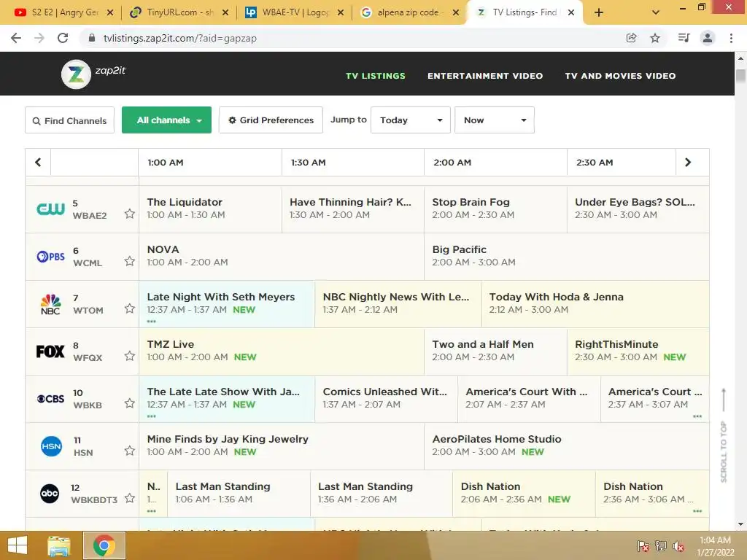The height and width of the screenshot is (560, 747).
Task: Expand Late Night With Seth Meyers ellipsis
Action: (152, 322)
